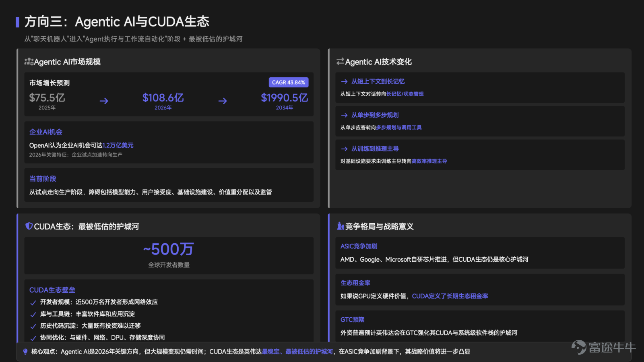Click the line 历史代码沉淀：大量既有投资难以迁移
644x362 pixels.
coord(91,326)
